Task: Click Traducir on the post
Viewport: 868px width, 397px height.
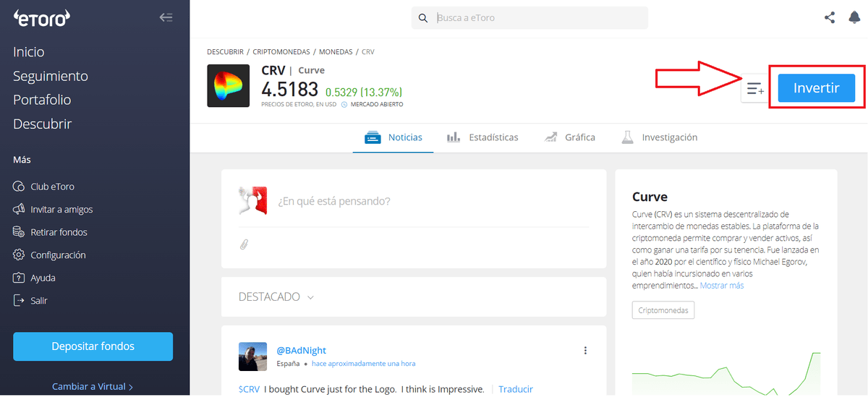Action: point(516,389)
